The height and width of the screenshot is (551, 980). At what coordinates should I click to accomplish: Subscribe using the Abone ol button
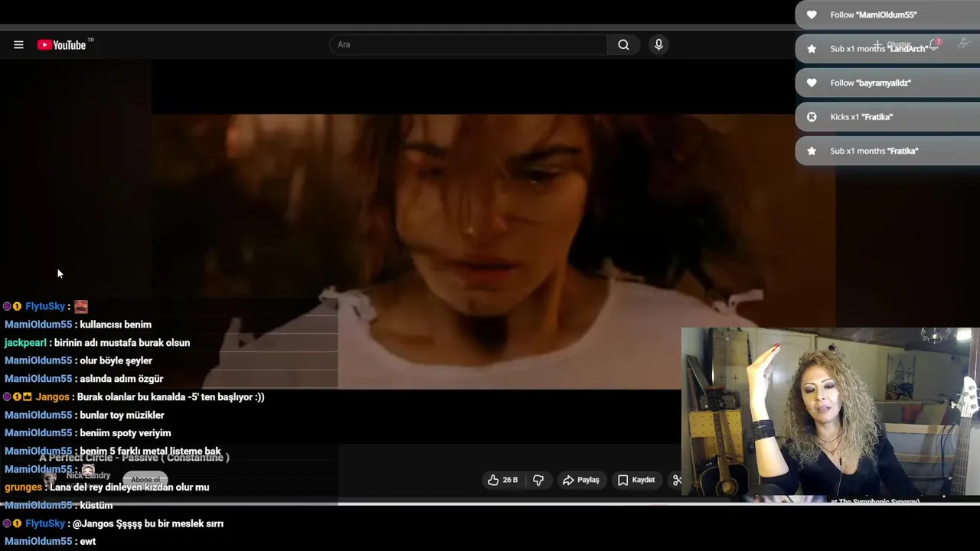pos(145,480)
